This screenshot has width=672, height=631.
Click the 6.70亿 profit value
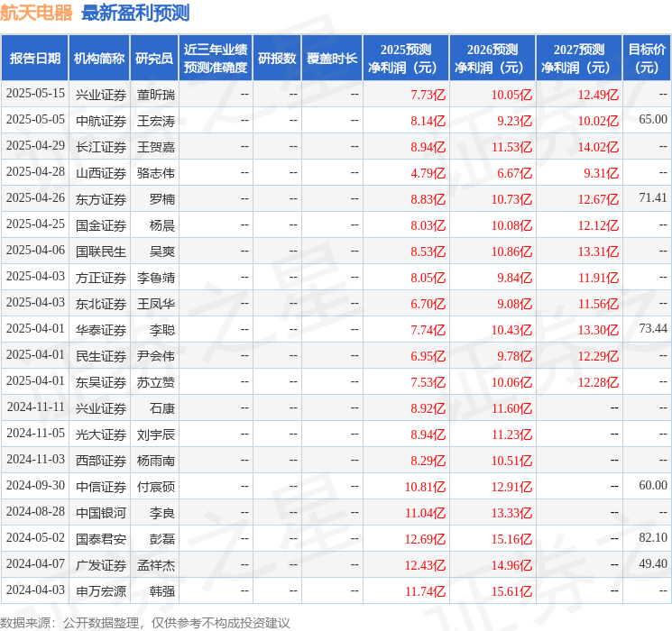pyautogui.click(x=428, y=304)
